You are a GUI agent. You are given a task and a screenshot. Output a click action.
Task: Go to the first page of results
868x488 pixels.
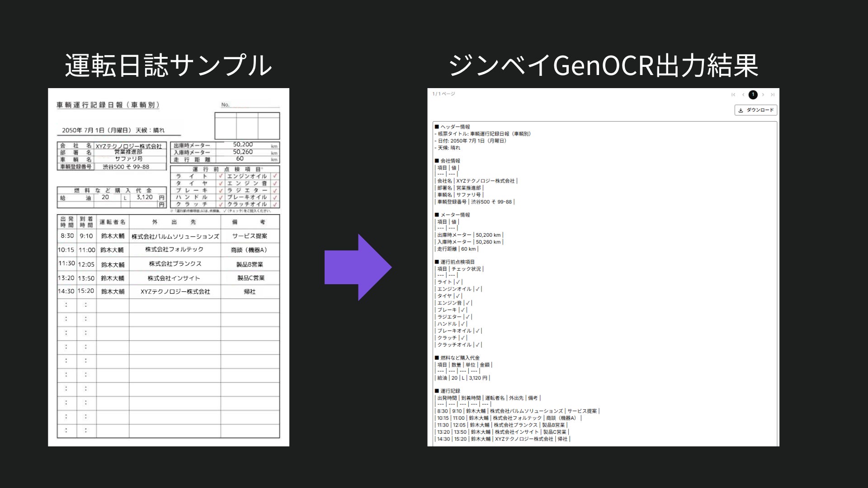click(x=733, y=95)
